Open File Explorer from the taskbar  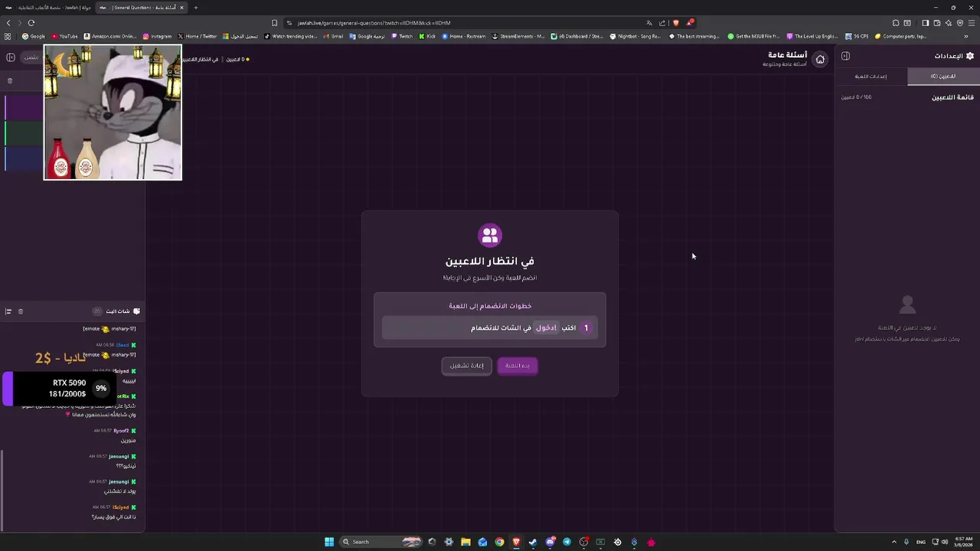[465, 542]
